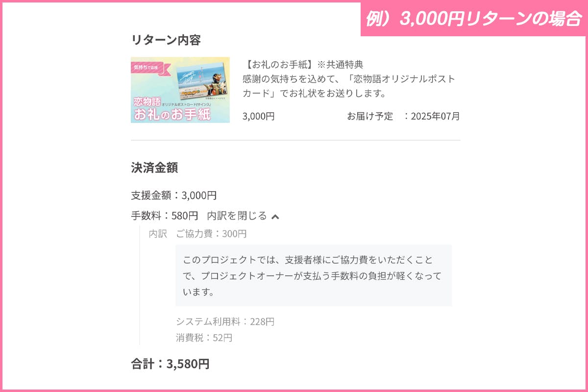Click the 3,000円 return price

point(258,116)
